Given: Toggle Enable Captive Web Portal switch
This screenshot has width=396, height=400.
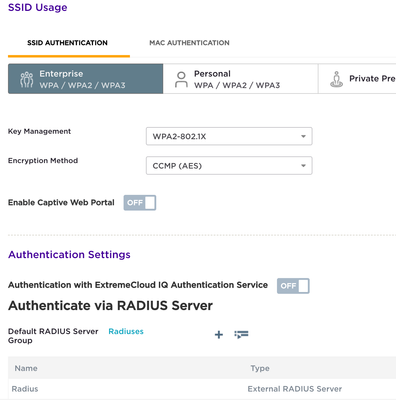Looking at the screenshot, I should 140,203.
